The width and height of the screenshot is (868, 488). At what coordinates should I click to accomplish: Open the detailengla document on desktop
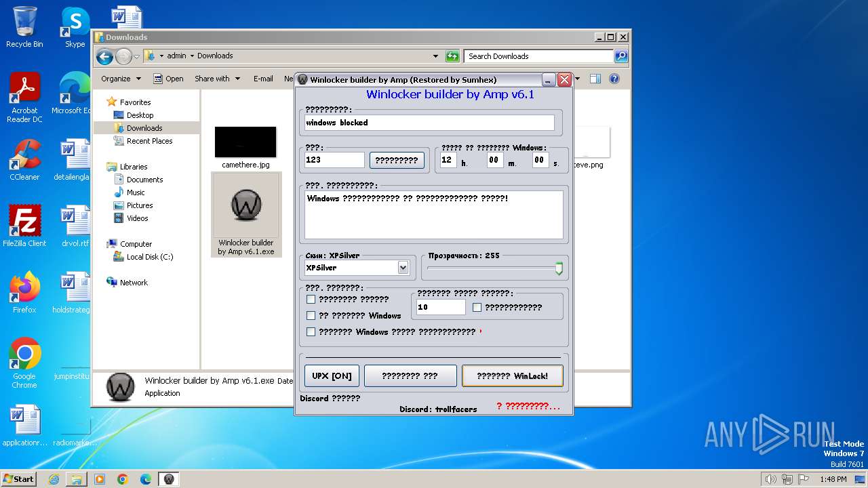coord(72,160)
